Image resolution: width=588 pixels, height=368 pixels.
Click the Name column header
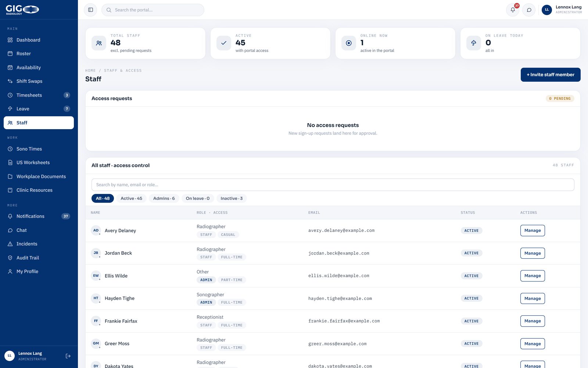[96, 213]
